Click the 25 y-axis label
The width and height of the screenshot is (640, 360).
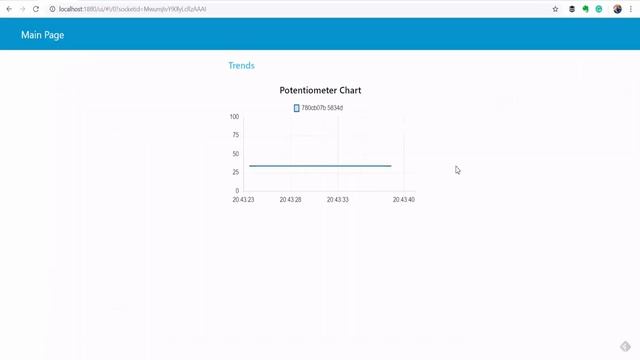coord(236,172)
